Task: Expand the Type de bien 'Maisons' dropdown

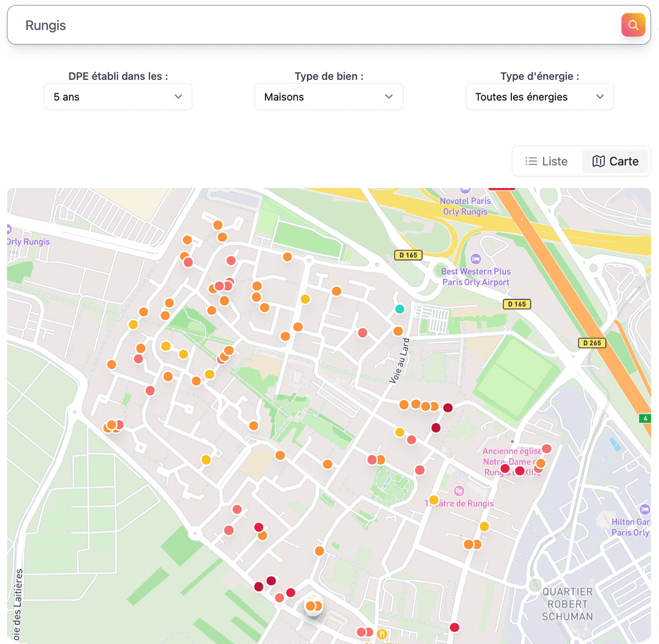Action: coord(329,97)
